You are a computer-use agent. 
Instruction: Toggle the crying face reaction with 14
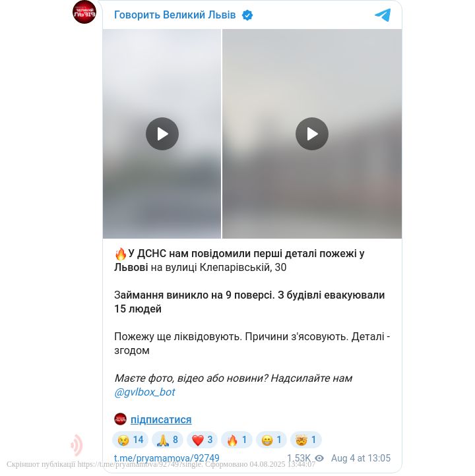(130, 440)
